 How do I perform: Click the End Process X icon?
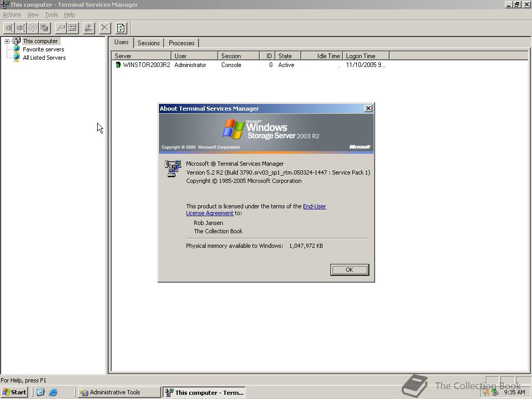[105, 28]
